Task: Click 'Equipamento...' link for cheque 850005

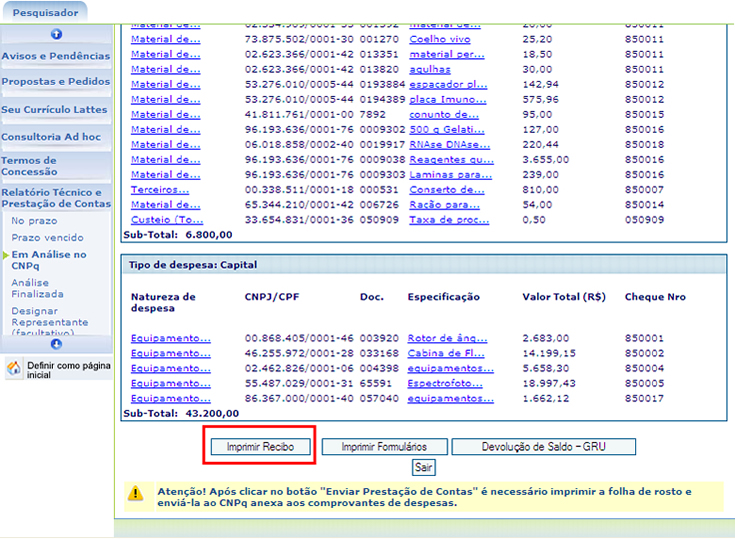Action: click(171, 383)
